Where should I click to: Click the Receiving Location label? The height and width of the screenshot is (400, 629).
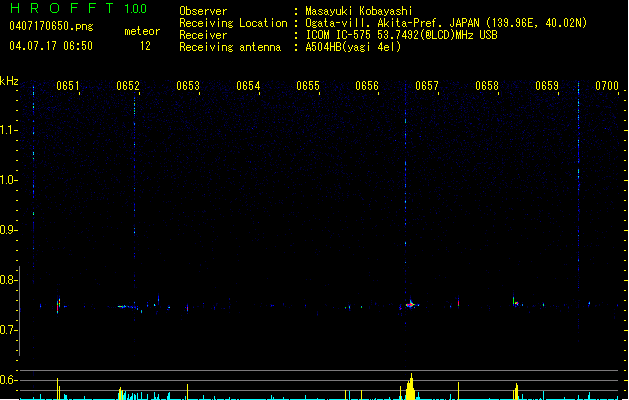click(233, 23)
